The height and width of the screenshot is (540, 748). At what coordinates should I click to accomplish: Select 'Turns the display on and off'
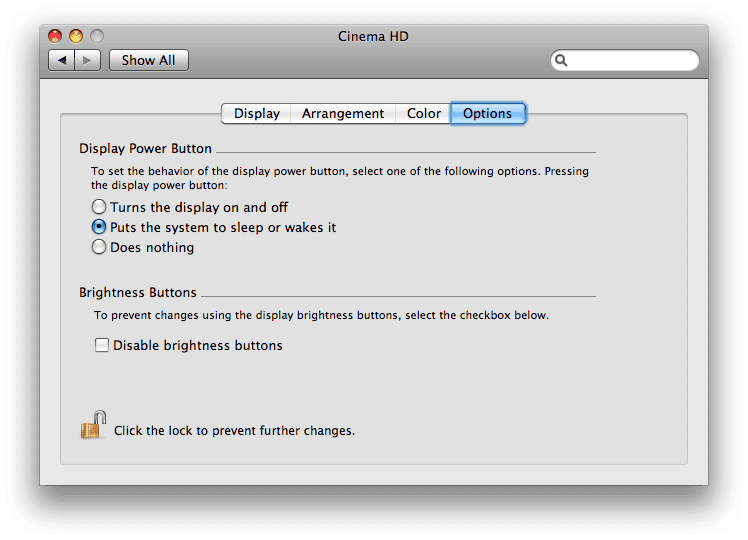(99, 207)
